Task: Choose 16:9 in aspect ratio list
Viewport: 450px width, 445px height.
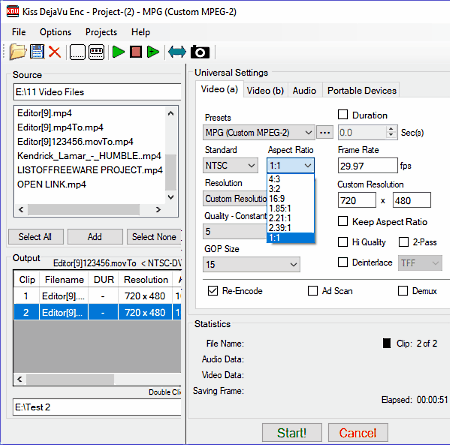Action: (290, 199)
